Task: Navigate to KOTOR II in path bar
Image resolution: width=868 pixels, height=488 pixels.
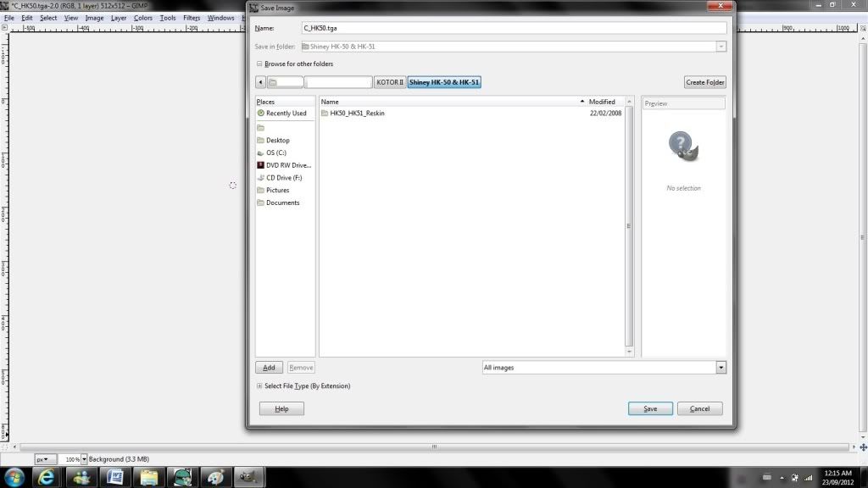Action: point(389,82)
